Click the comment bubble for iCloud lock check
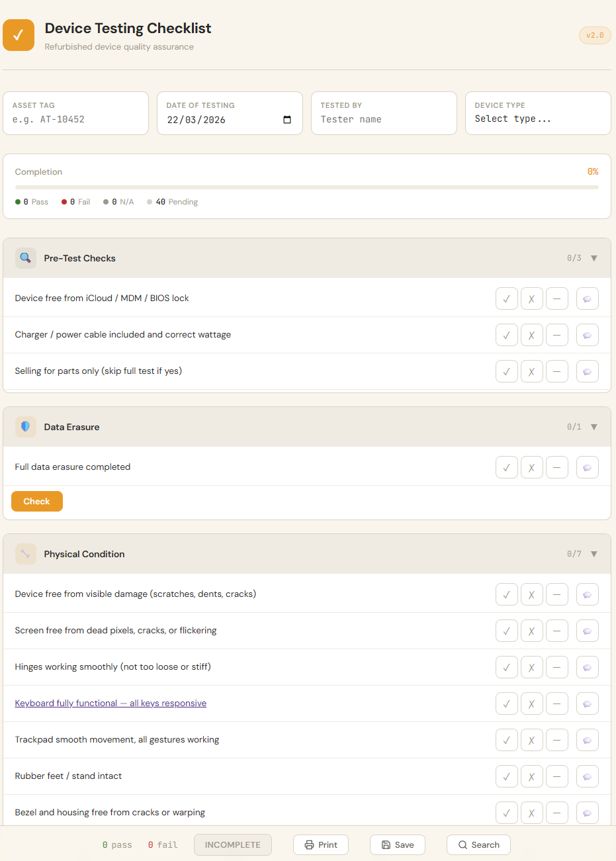The height and width of the screenshot is (861, 616). [x=587, y=298]
